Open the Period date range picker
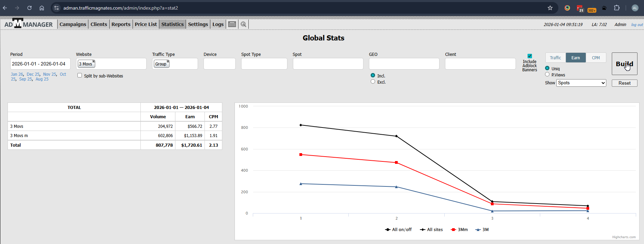 click(40, 64)
